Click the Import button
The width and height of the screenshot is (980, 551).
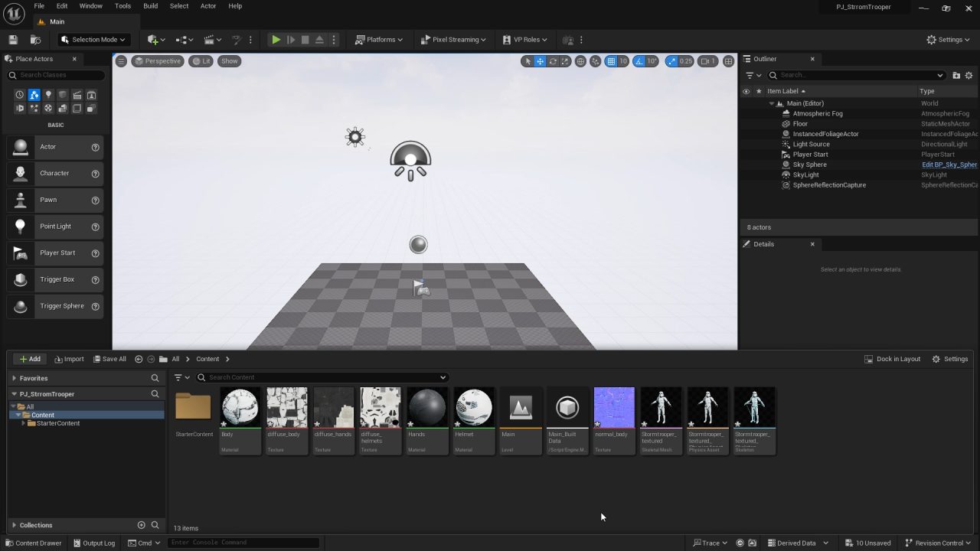click(68, 359)
